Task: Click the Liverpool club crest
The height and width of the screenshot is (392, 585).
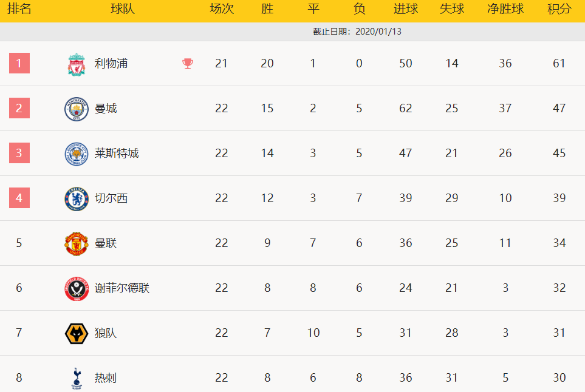Action: tap(77, 64)
